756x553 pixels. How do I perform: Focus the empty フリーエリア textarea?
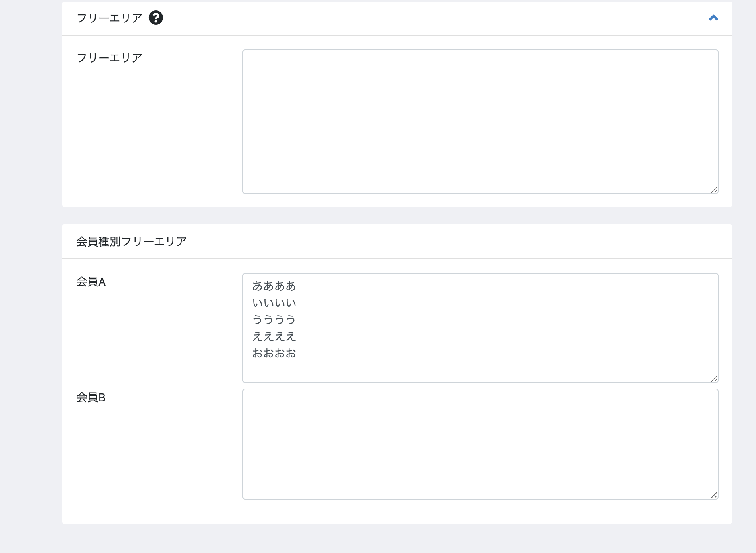pyautogui.click(x=480, y=122)
